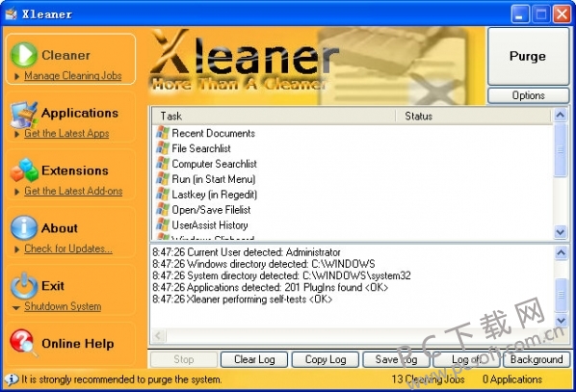The image size is (576, 392).
Task: Clear Log button below the log
Action: tap(254, 359)
